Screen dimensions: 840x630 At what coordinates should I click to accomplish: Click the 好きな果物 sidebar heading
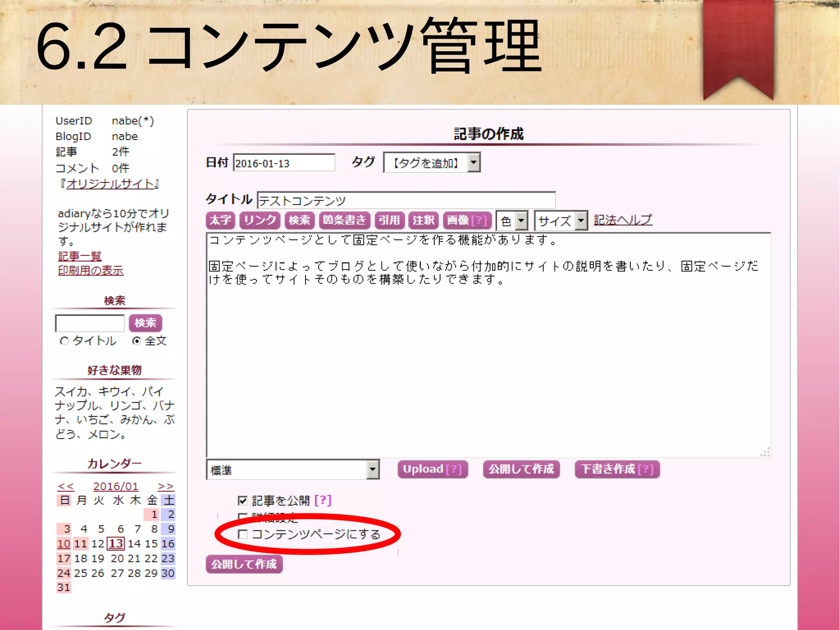pyautogui.click(x=114, y=370)
